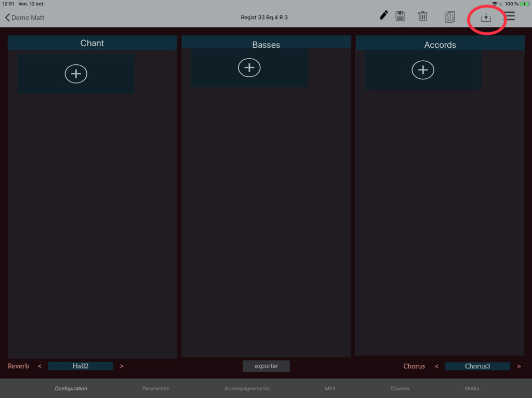Select next Reverb type with right arrow
The image size is (532, 398).
click(x=122, y=366)
